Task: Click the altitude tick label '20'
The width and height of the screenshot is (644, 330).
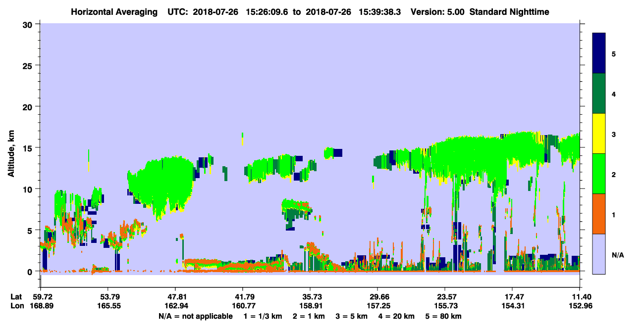Action: [29, 107]
